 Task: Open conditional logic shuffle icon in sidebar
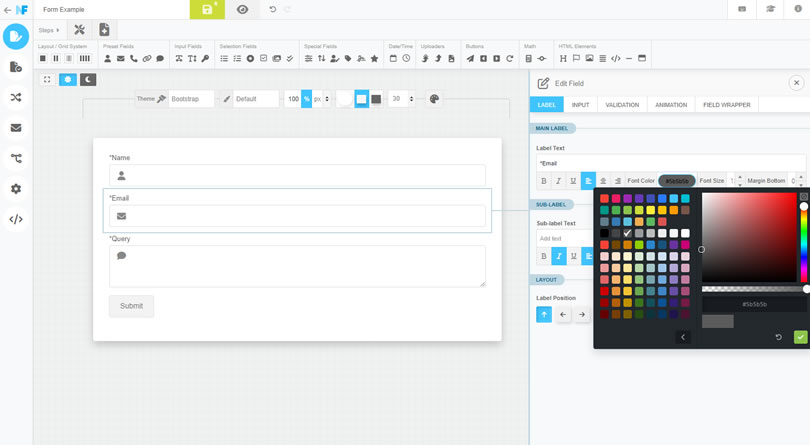tap(16, 97)
